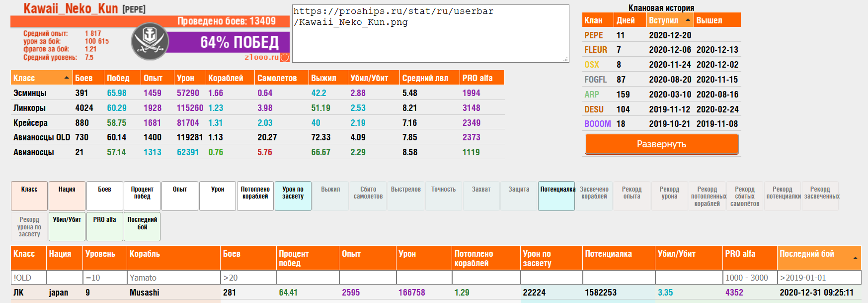Focus the empty filter field under Нация
This screenshot has height=303, width=868.
click(x=65, y=278)
